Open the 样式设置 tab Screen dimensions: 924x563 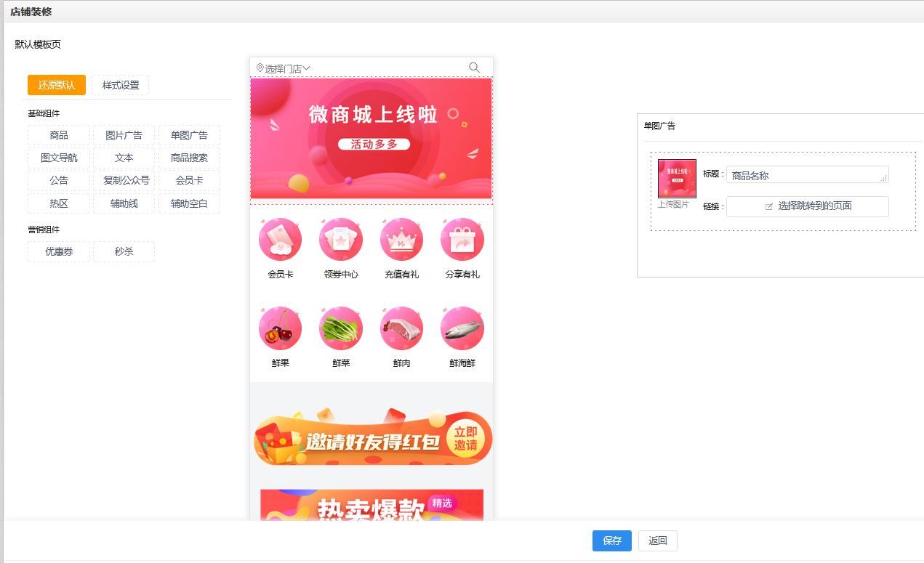121,85
